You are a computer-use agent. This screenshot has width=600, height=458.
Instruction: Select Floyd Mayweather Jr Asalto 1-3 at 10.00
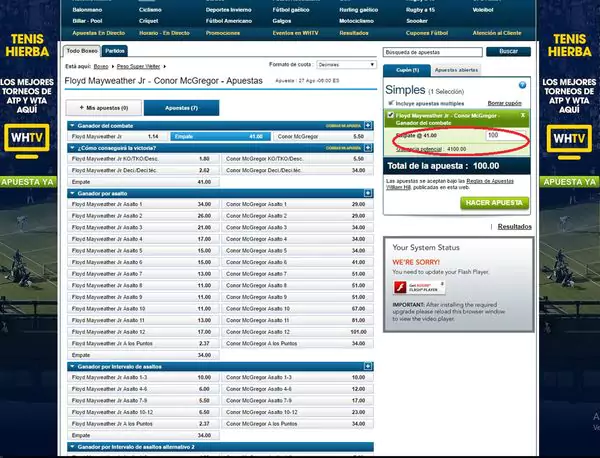(143, 378)
